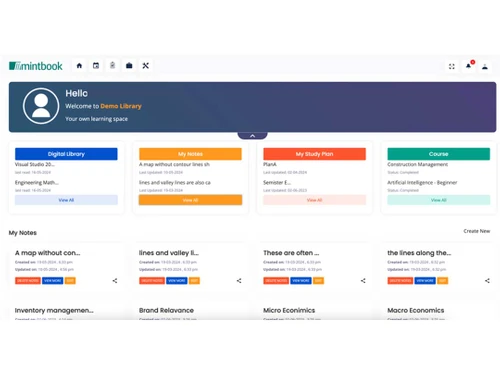Open the calendar icon in navbar
Screen dimensions: 500x375
click(96, 66)
